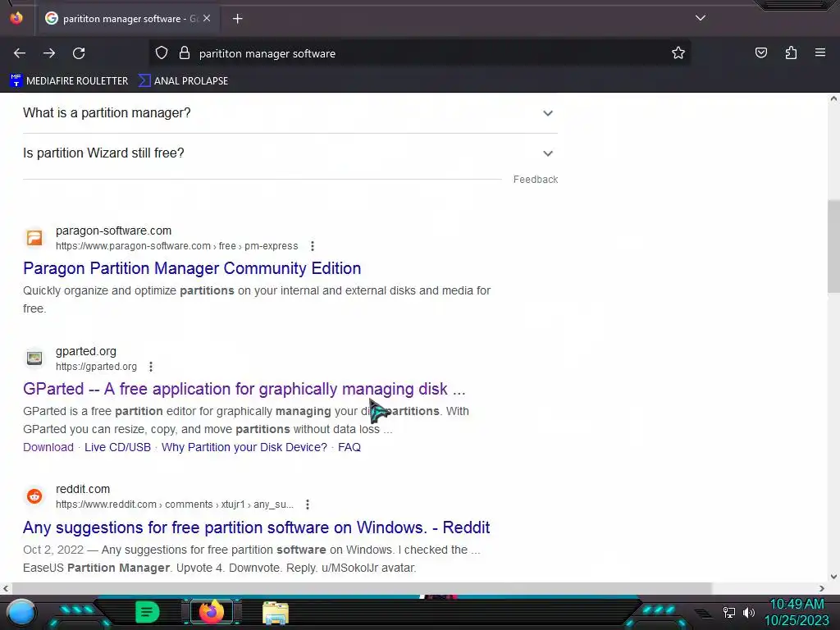Expand 'Is partition Wizard still free?' question
840x630 pixels.
pos(290,153)
